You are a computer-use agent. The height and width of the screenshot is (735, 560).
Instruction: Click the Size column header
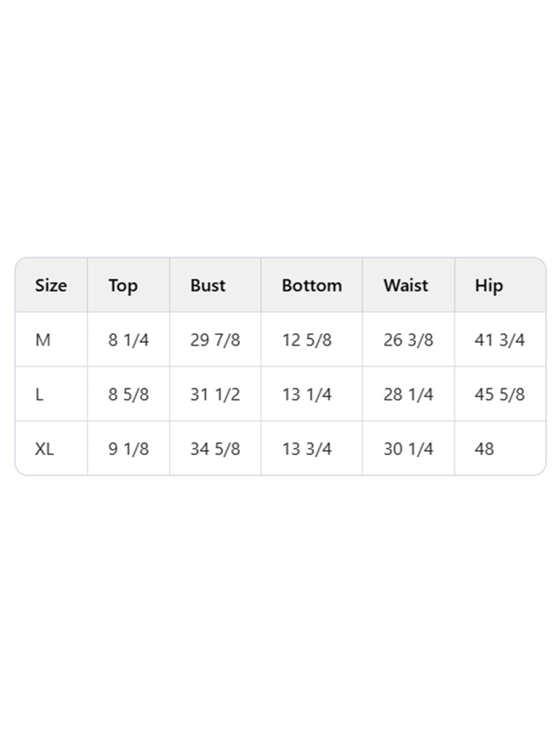click(51, 286)
